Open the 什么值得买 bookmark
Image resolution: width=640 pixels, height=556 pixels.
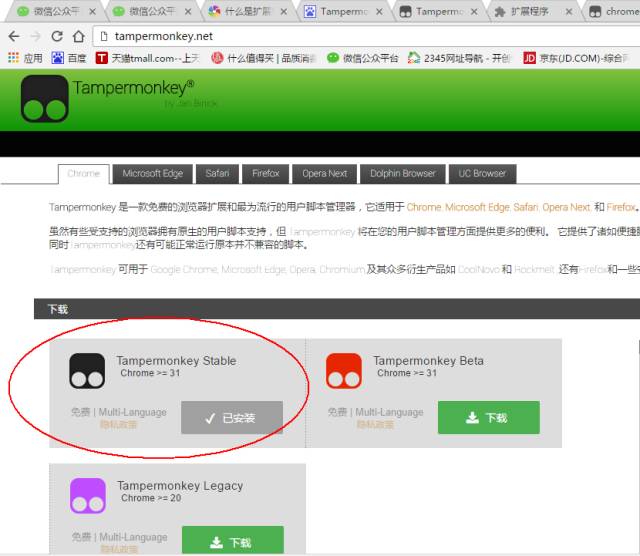[264, 58]
